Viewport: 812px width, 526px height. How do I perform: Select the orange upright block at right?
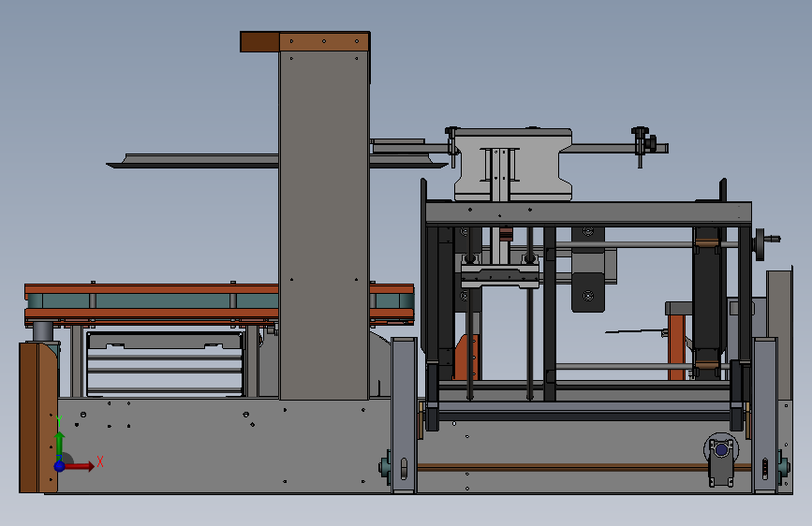point(676,347)
